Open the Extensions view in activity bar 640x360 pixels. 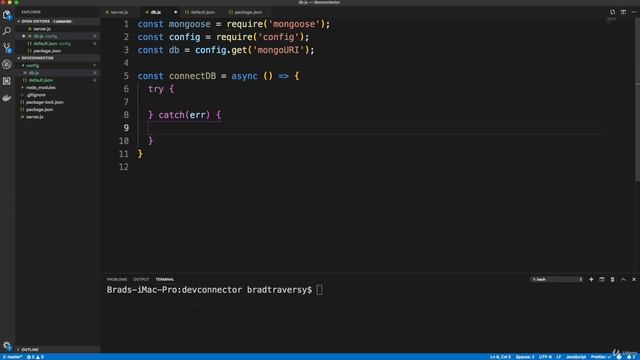coord(7,81)
